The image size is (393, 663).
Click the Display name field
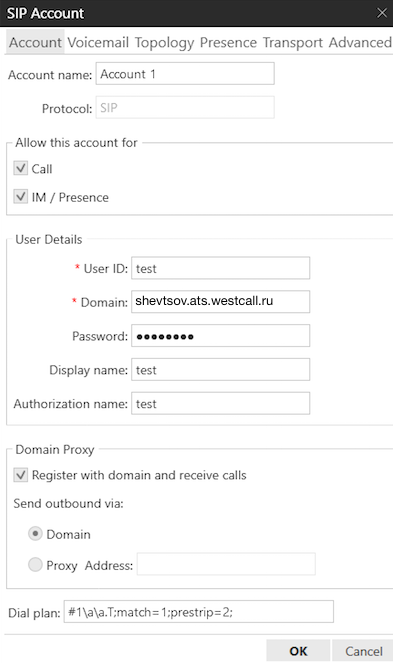[x=220, y=370]
